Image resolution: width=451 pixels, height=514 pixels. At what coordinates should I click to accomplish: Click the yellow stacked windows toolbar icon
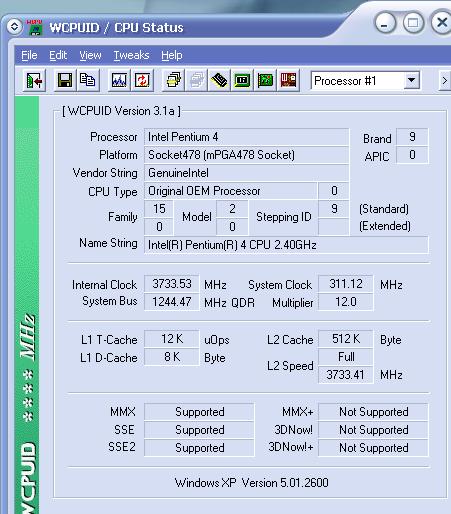pyautogui.click(x=173, y=80)
